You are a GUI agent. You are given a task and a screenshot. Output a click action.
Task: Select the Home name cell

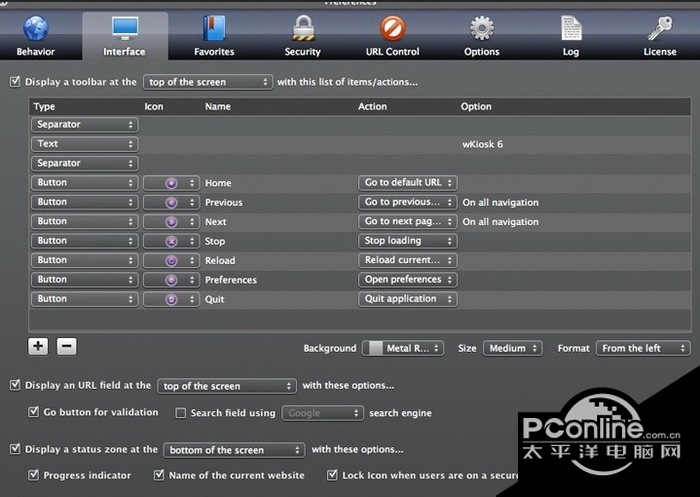(x=218, y=183)
